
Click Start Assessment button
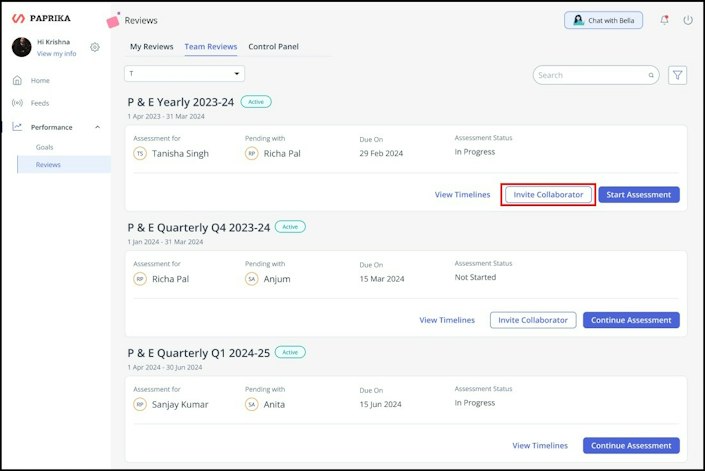point(638,195)
